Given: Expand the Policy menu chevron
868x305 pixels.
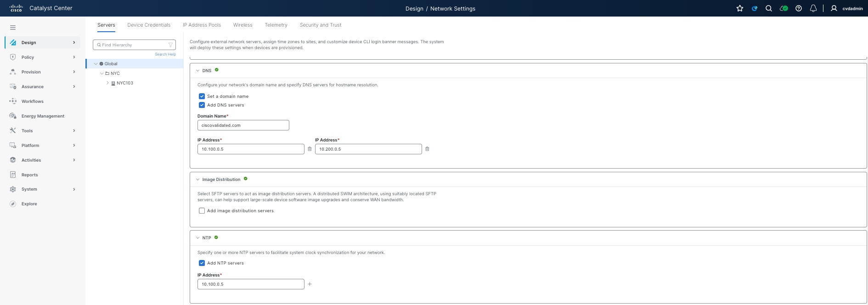Looking at the screenshot, I should pos(74,57).
